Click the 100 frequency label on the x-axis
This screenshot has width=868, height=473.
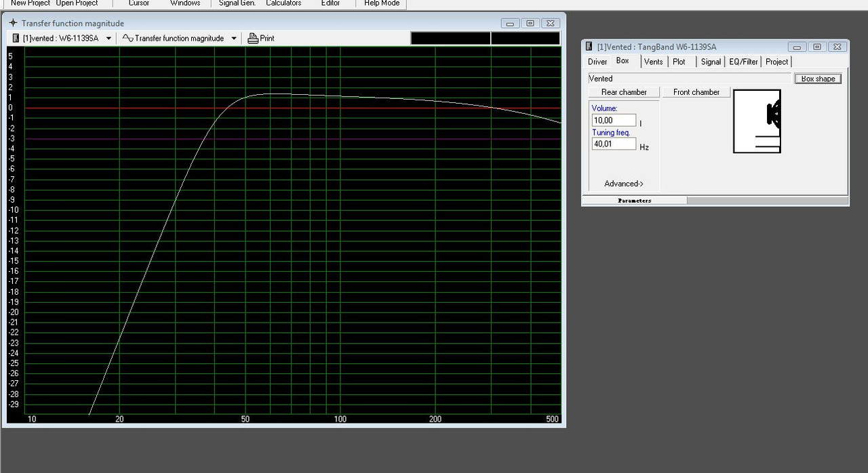[340, 419]
